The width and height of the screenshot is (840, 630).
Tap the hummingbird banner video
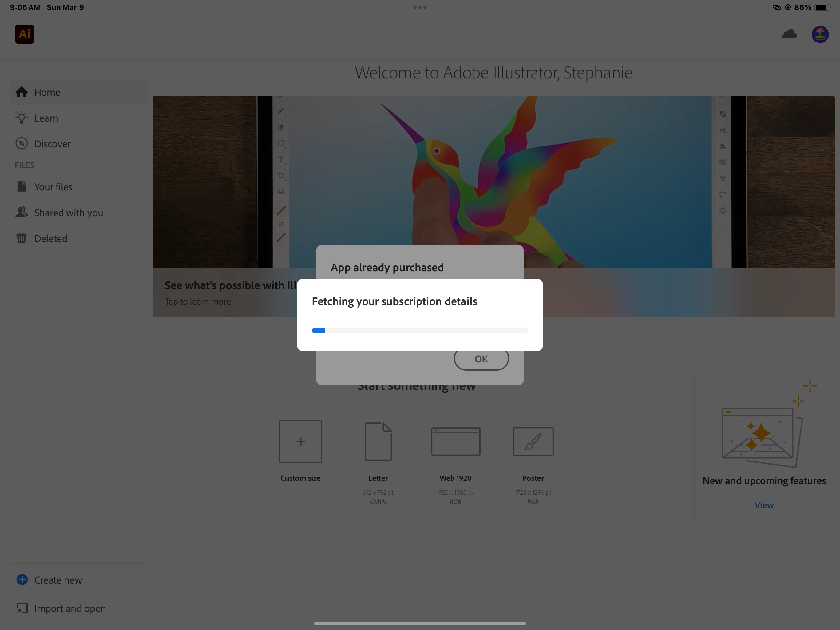click(x=494, y=171)
